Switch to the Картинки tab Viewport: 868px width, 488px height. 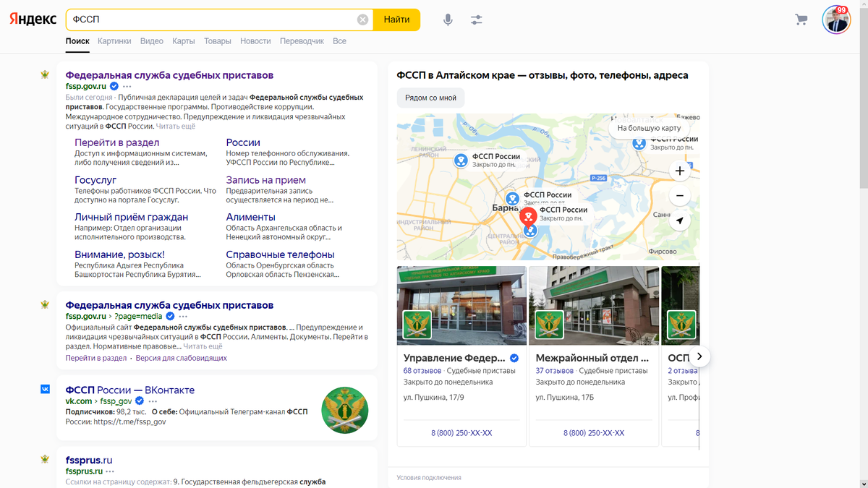point(114,41)
